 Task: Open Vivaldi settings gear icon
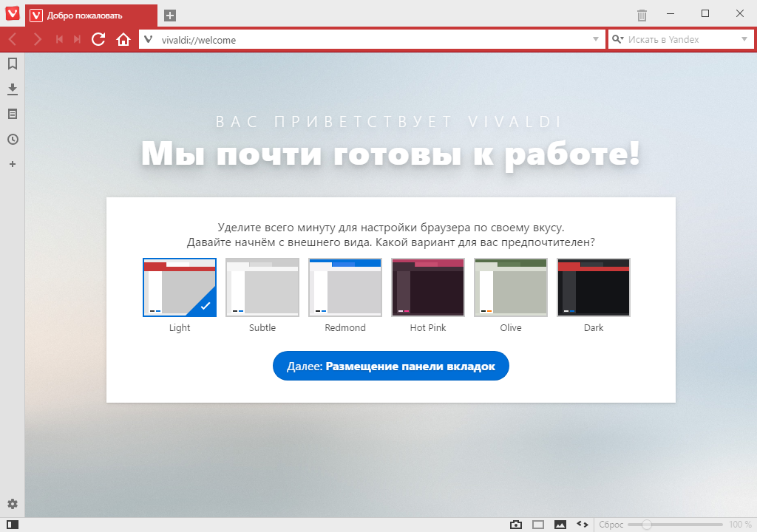[12, 504]
